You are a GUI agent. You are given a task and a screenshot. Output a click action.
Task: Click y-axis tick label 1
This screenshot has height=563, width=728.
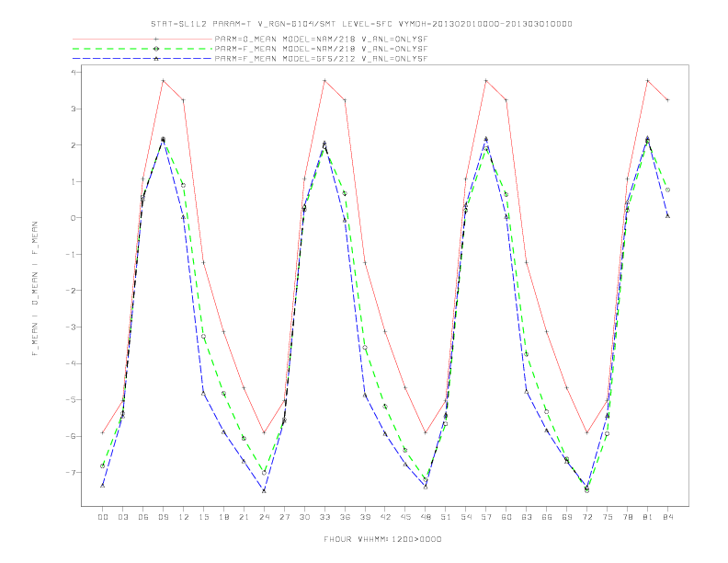click(x=74, y=181)
